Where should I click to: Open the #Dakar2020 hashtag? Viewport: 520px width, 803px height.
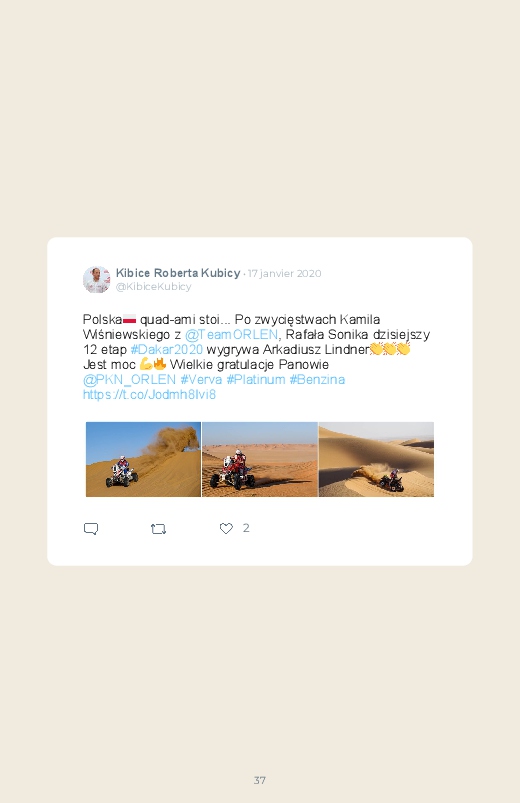click(x=167, y=349)
